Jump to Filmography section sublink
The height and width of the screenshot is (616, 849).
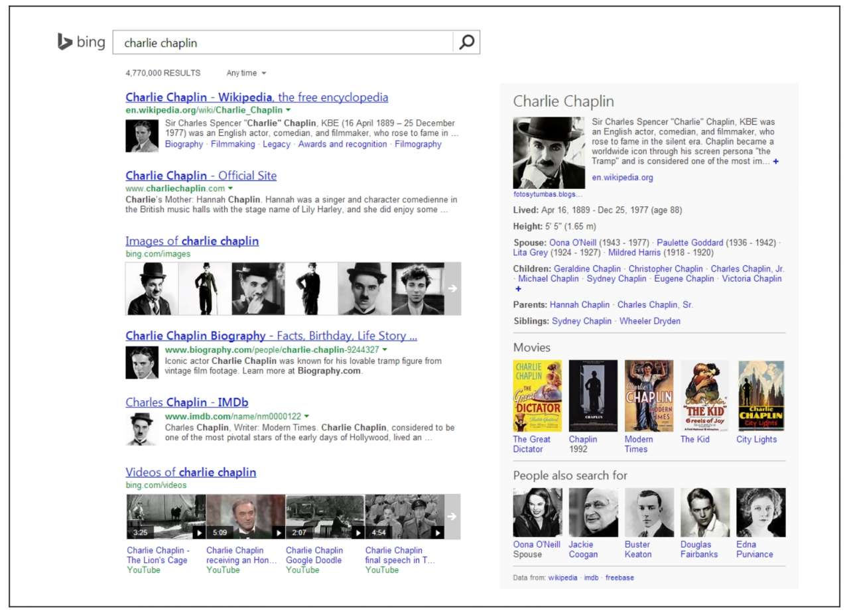click(x=418, y=144)
